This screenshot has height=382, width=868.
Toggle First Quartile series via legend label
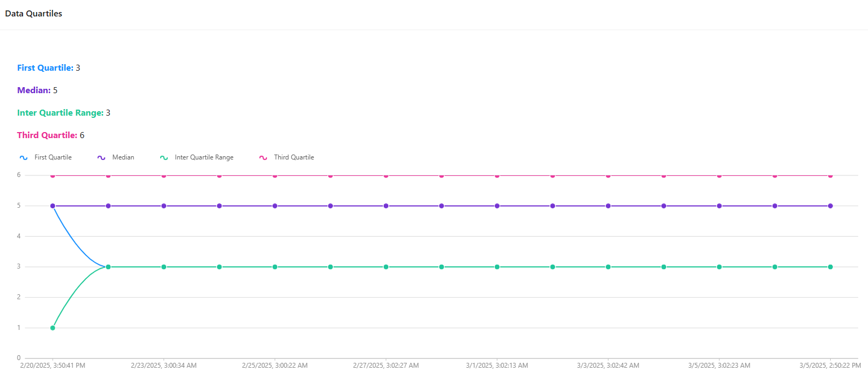point(53,157)
